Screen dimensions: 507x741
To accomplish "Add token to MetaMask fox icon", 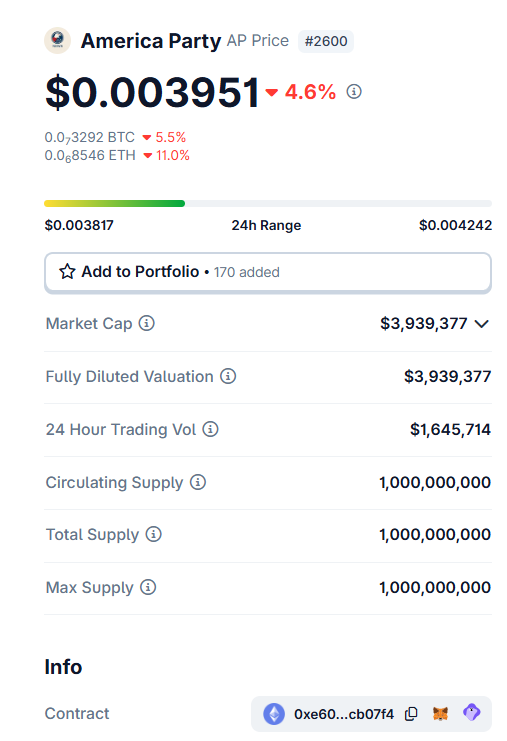I will tap(440, 713).
